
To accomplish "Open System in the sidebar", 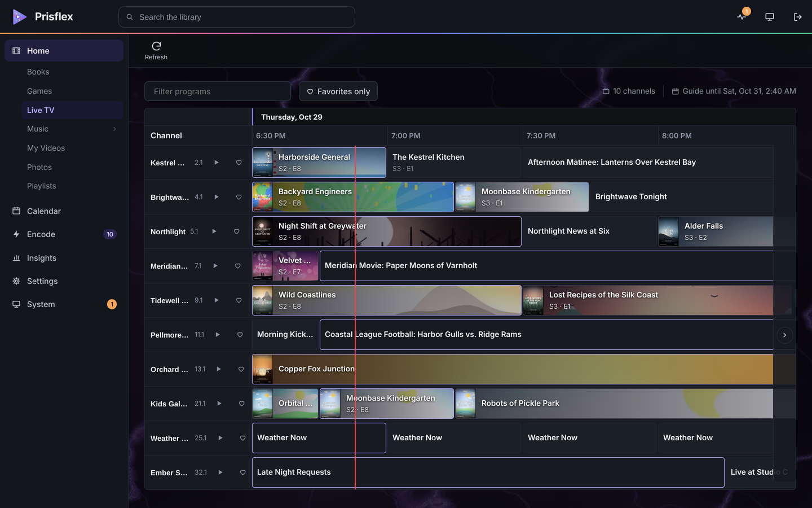I will click(x=64, y=304).
